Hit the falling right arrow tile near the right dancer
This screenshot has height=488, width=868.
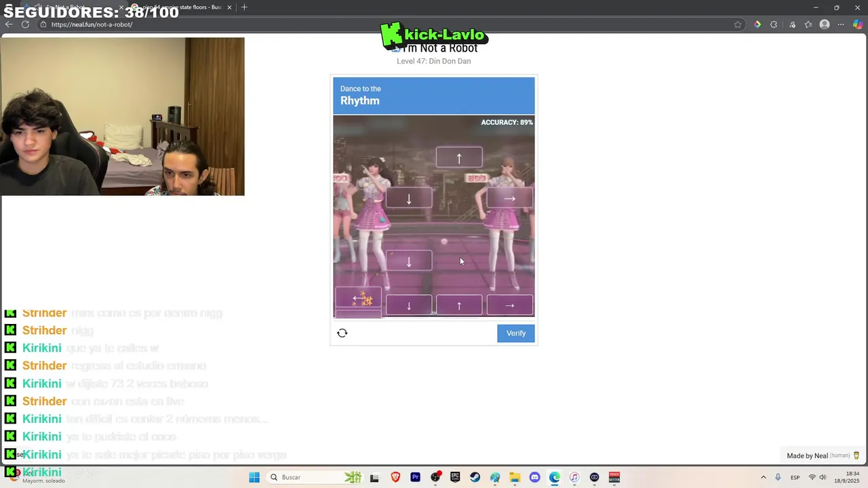click(x=510, y=198)
